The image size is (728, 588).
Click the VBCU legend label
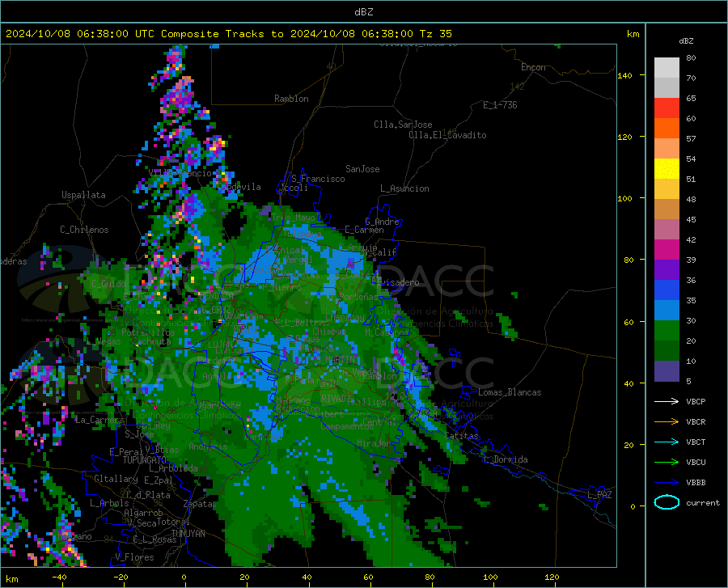coord(696,463)
